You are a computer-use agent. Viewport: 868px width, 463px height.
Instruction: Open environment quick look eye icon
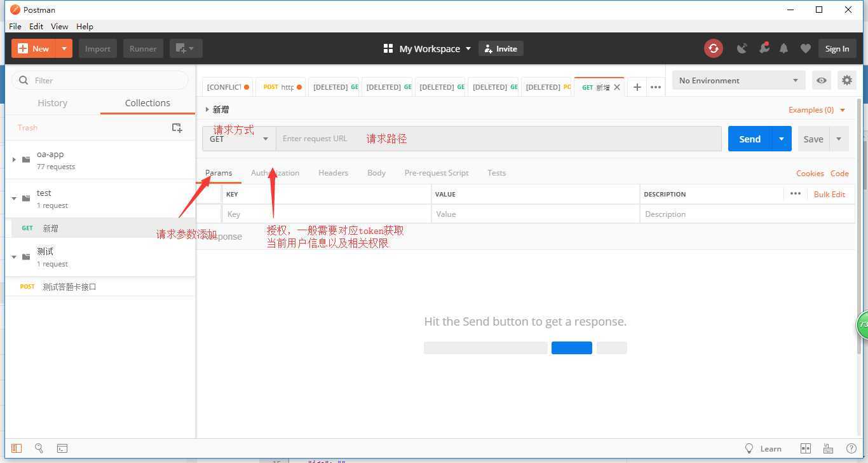822,81
